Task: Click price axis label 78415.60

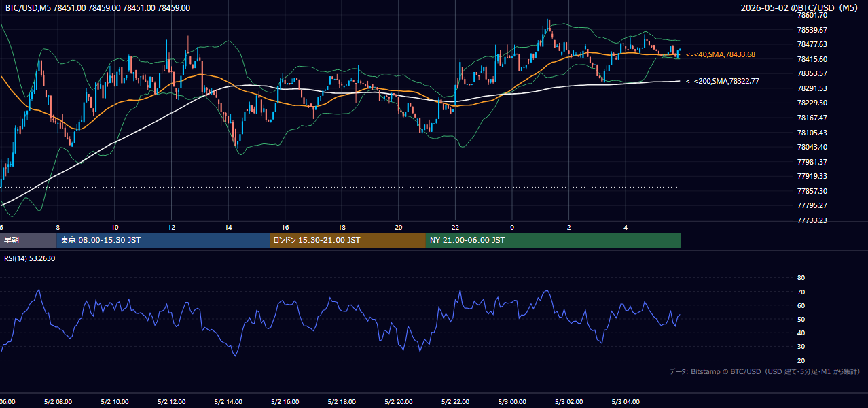Action: pos(812,59)
